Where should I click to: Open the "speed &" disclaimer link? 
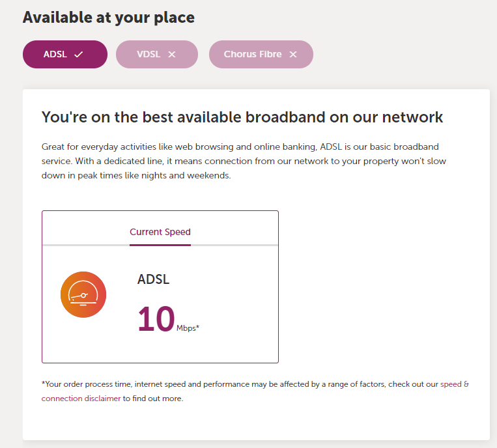(x=455, y=384)
